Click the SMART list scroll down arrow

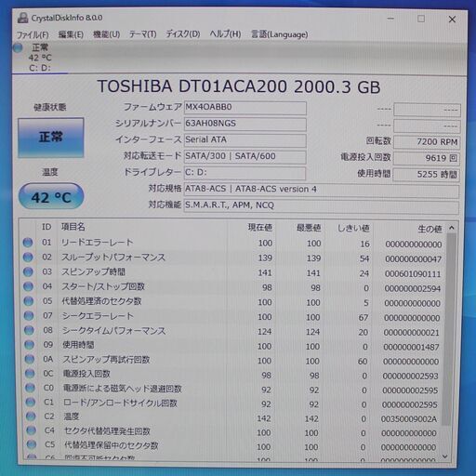click(445, 456)
